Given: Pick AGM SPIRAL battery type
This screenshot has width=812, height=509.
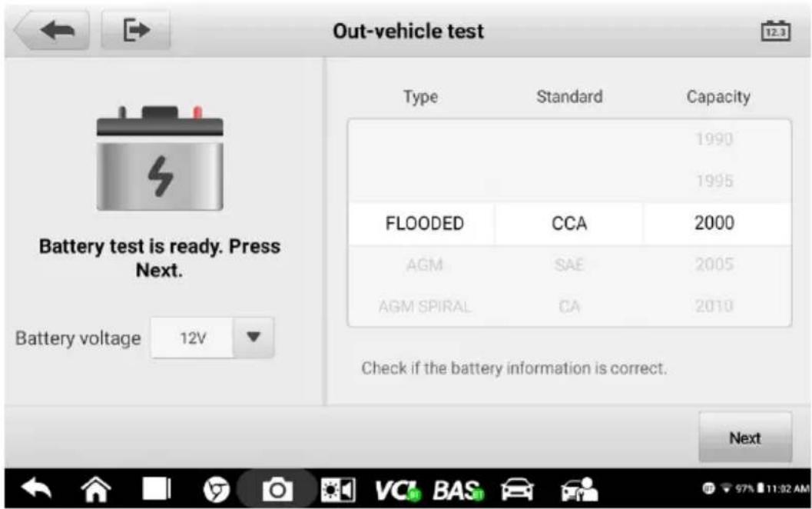Looking at the screenshot, I should [424, 306].
